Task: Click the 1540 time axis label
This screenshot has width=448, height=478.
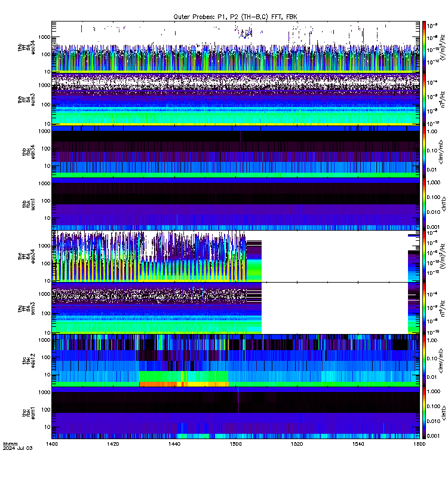Action: [x=358, y=444]
